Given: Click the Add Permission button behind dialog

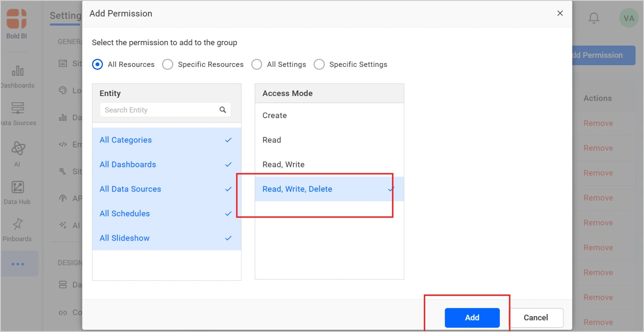Looking at the screenshot, I should 604,55.
